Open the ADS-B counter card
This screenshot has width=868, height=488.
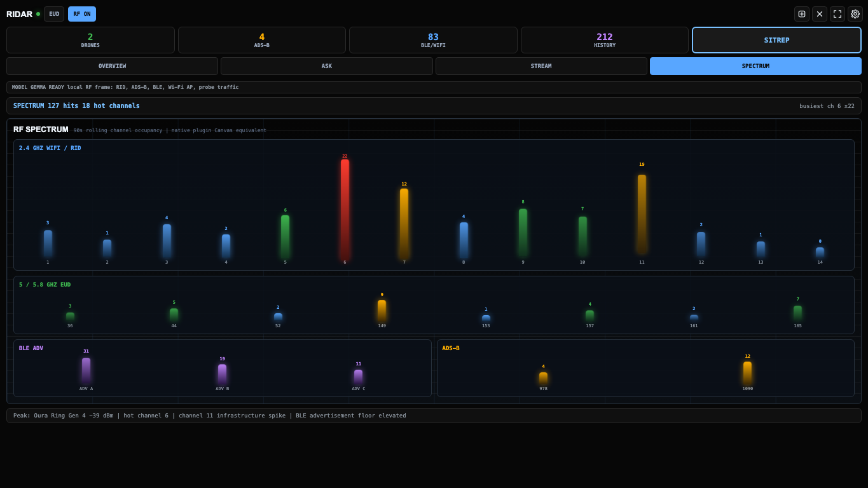pos(262,40)
